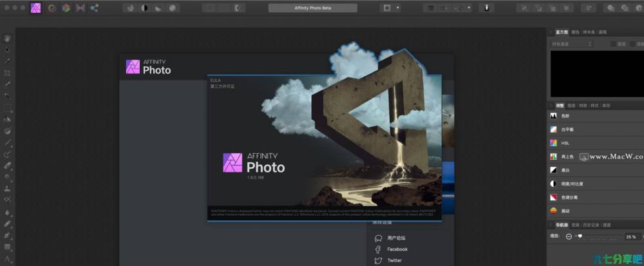The width and height of the screenshot is (644, 266).
Task: Switch to the Export persona share icon
Action: click(x=94, y=8)
